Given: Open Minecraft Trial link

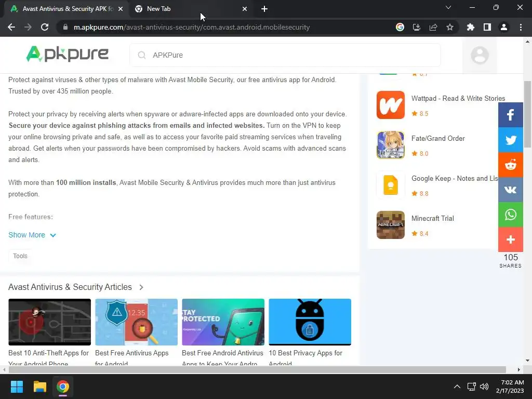Looking at the screenshot, I should coord(433,219).
